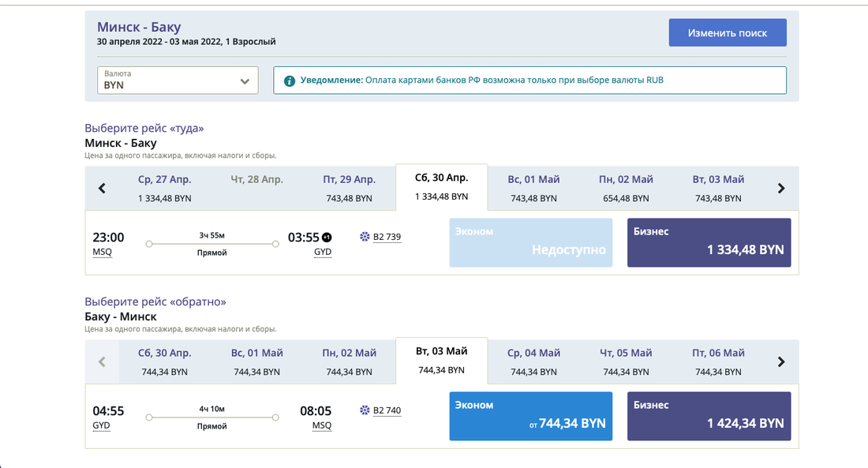Choose Economy return fare from 744,34 BYN
The image size is (868, 468).
530,416
